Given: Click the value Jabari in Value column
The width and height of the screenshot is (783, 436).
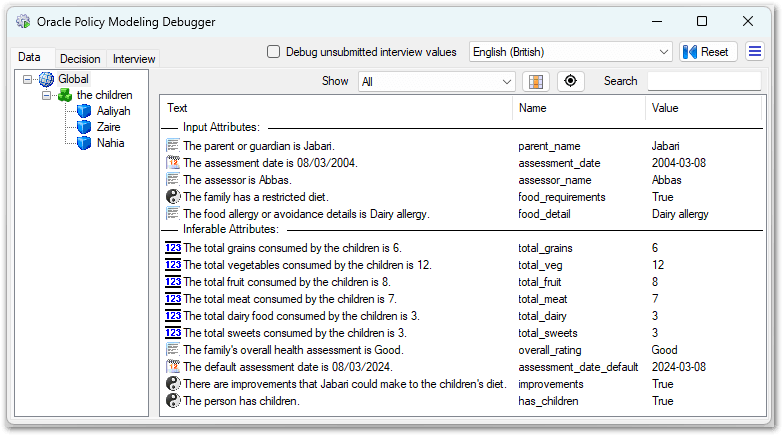Looking at the screenshot, I should point(665,146).
